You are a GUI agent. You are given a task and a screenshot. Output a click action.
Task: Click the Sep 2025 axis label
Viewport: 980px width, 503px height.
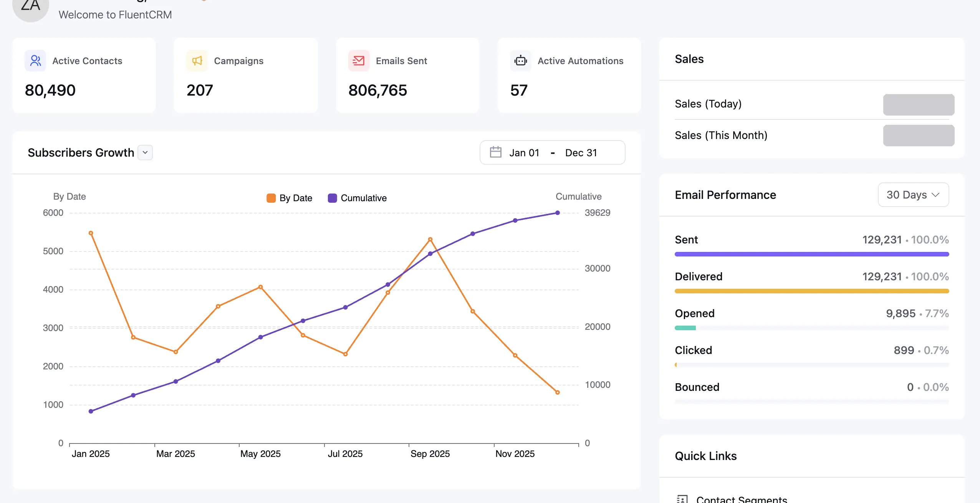(430, 454)
